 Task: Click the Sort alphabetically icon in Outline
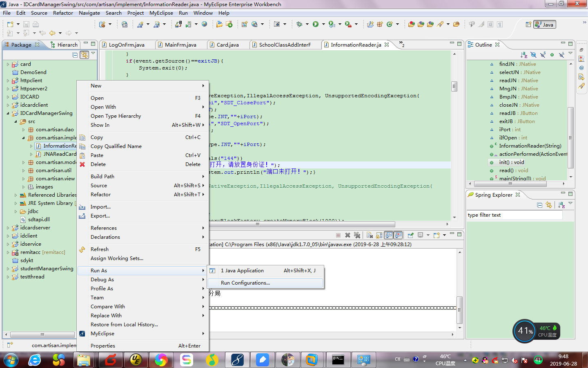tap(524, 55)
